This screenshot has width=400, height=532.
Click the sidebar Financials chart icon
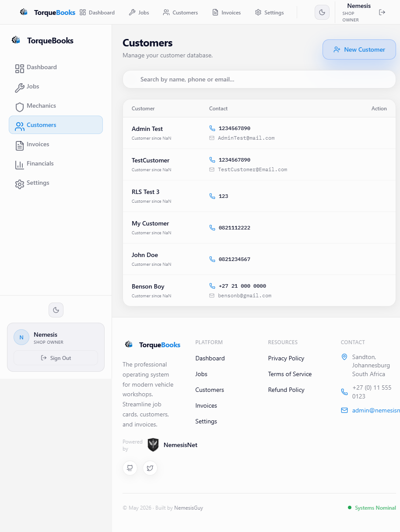tap(20, 165)
